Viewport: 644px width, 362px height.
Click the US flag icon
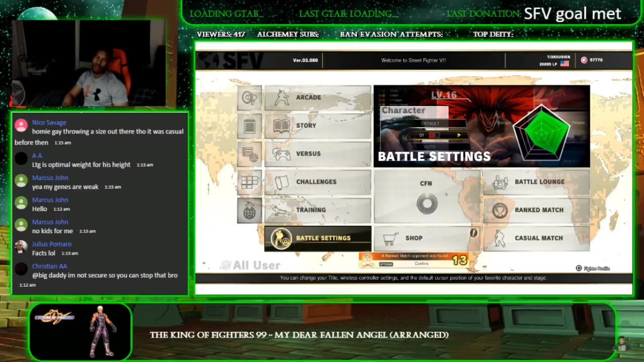[x=565, y=64]
